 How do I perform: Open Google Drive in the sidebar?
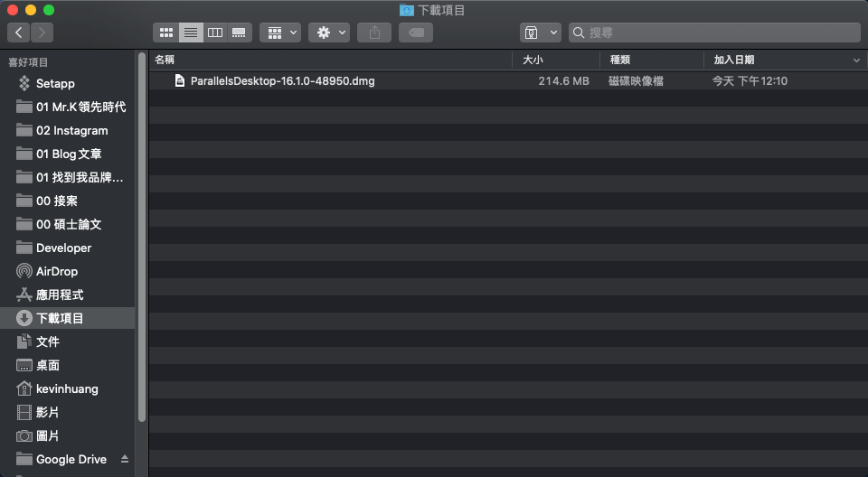(71, 459)
